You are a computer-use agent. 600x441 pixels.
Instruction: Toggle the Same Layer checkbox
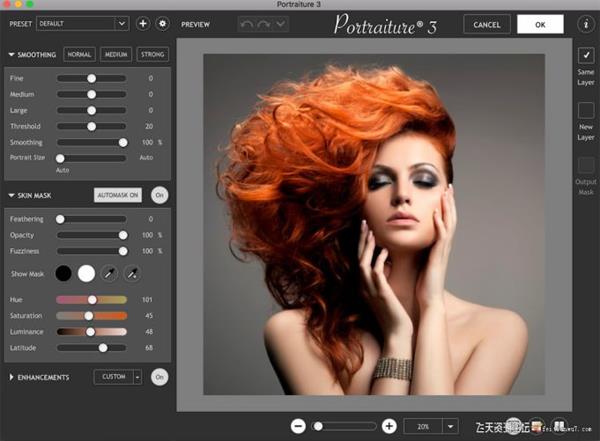tap(586, 55)
